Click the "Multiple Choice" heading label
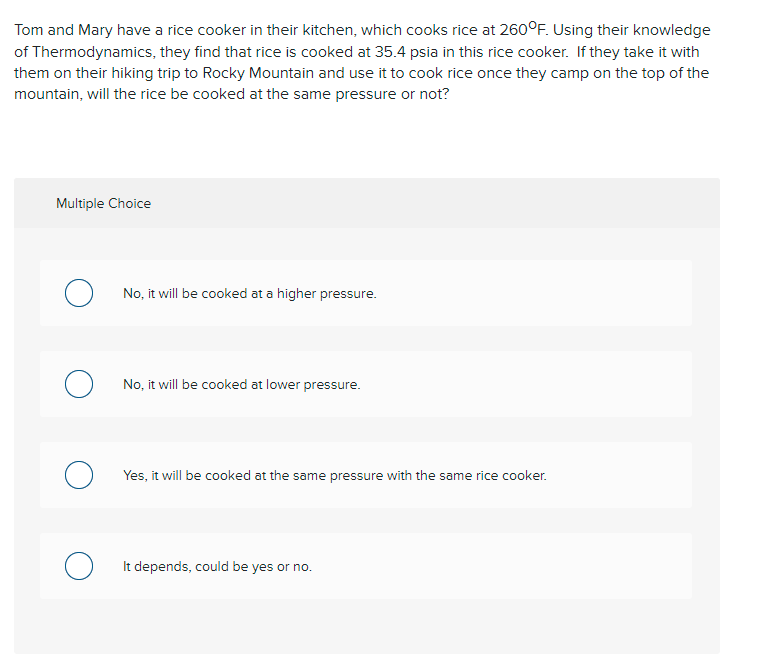The height and width of the screenshot is (658, 757). (x=103, y=203)
